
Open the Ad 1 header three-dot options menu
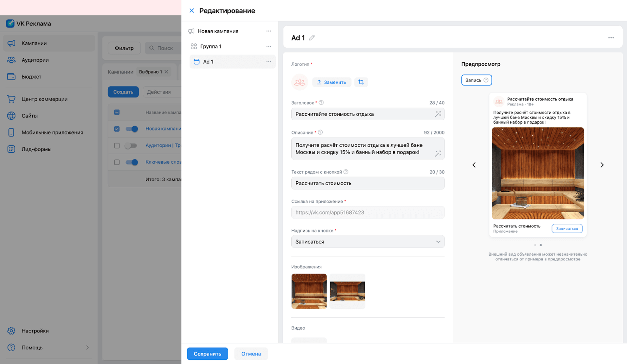[x=611, y=38]
